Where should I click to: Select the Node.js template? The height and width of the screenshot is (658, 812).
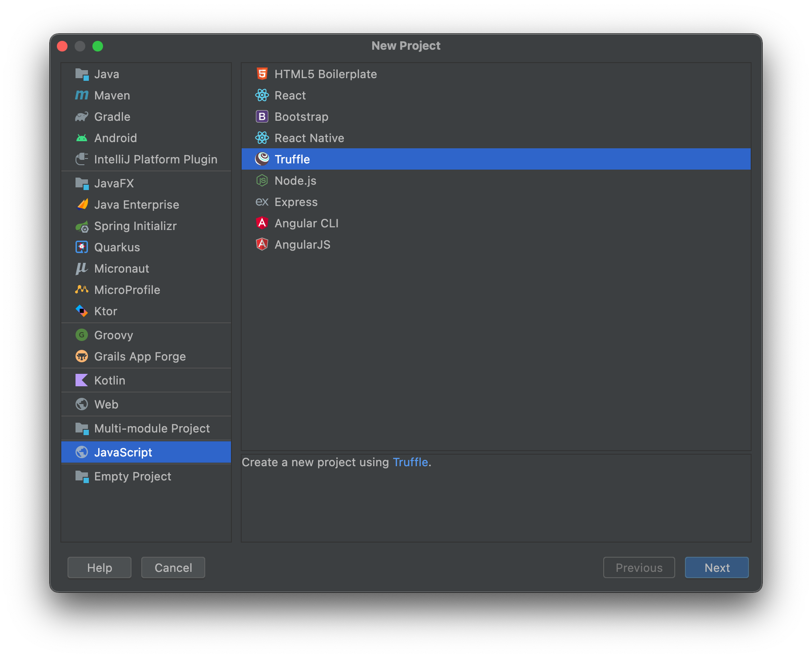pyautogui.click(x=496, y=181)
